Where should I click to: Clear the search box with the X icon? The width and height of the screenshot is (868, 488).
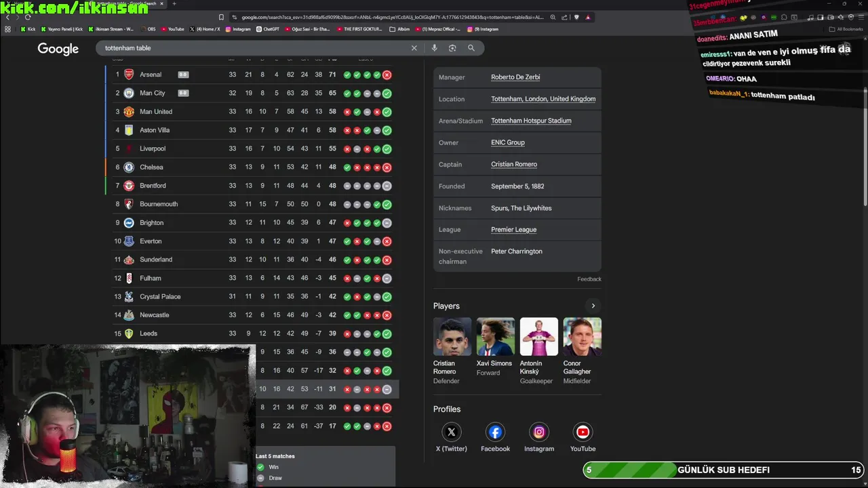414,48
